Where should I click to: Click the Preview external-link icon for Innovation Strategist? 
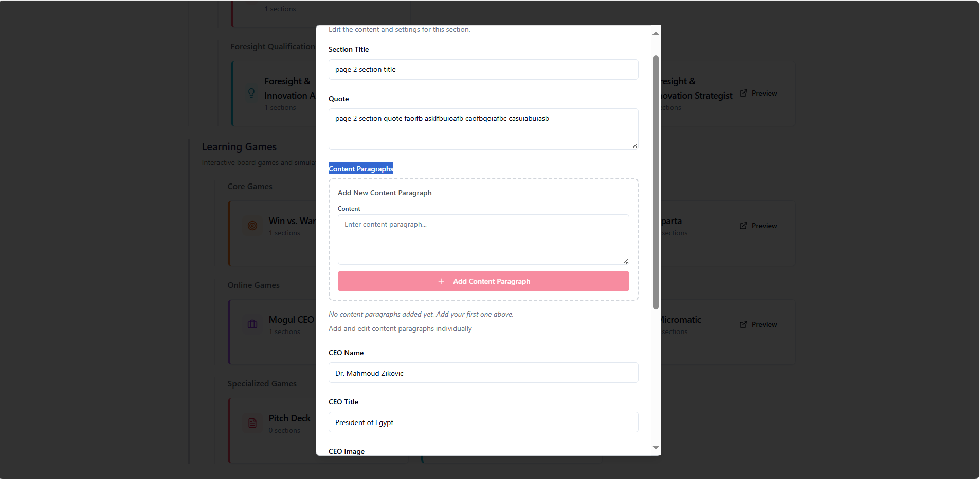[x=743, y=93]
